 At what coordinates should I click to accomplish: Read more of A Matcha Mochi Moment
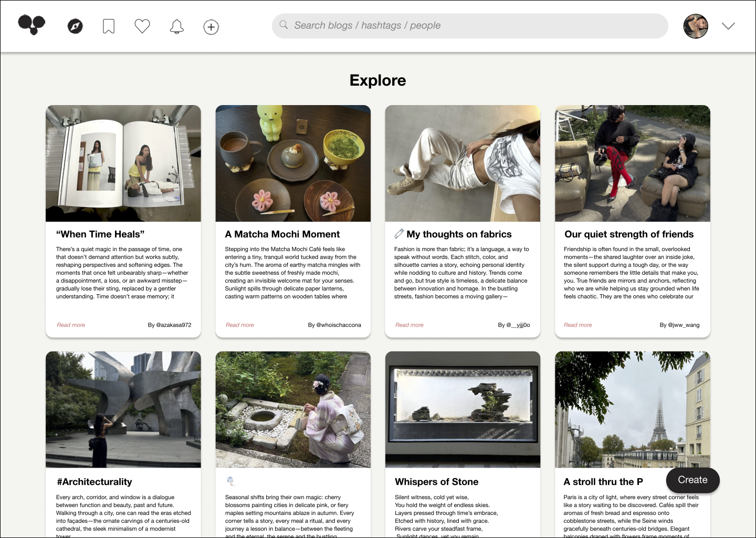pyautogui.click(x=240, y=325)
